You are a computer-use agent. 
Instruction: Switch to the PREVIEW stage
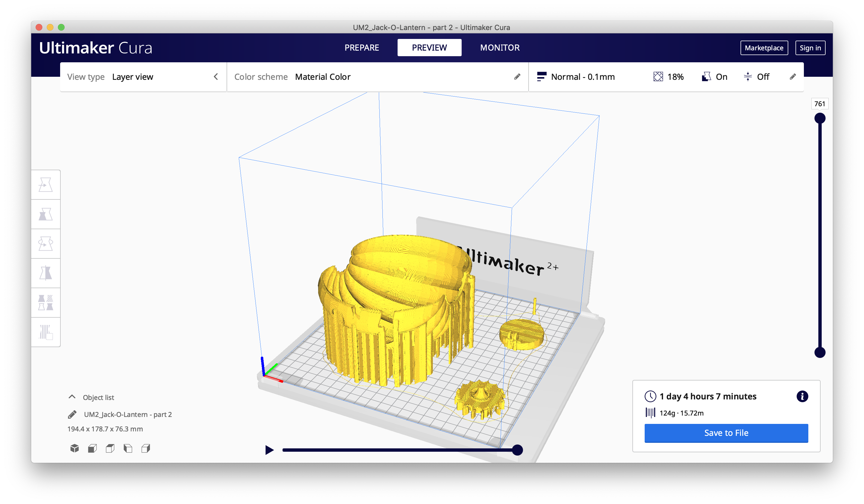(x=429, y=48)
